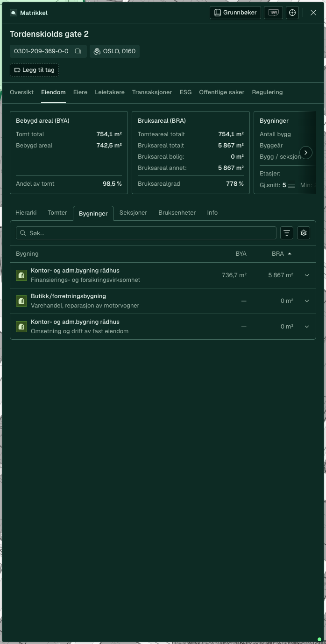Click building icon of Finansierings row
The width and height of the screenshot is (326, 644).
point(21,275)
